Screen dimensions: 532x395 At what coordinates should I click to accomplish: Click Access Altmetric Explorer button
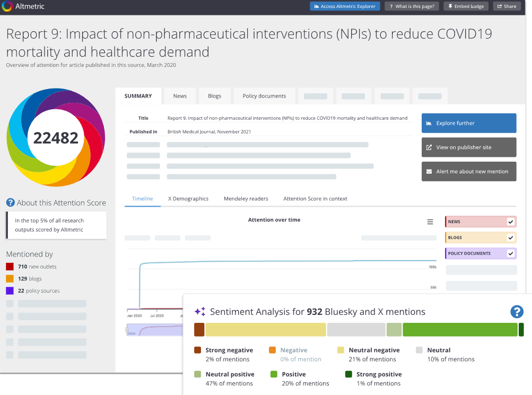tap(345, 6)
